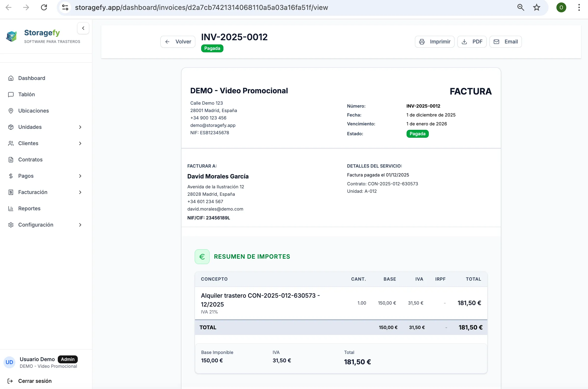Open the Chrome three-dot menu
The image size is (588, 389).
point(579,7)
